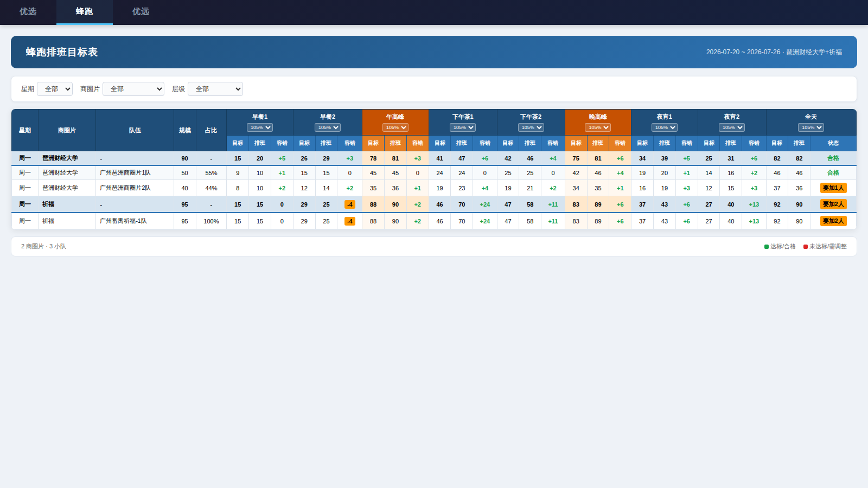Click the 规模 column header
868x488 pixels.
click(185, 130)
